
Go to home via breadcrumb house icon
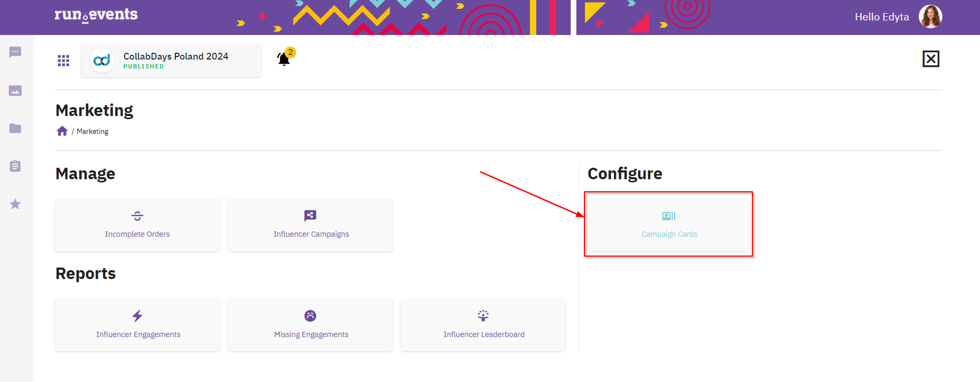pyautogui.click(x=62, y=131)
